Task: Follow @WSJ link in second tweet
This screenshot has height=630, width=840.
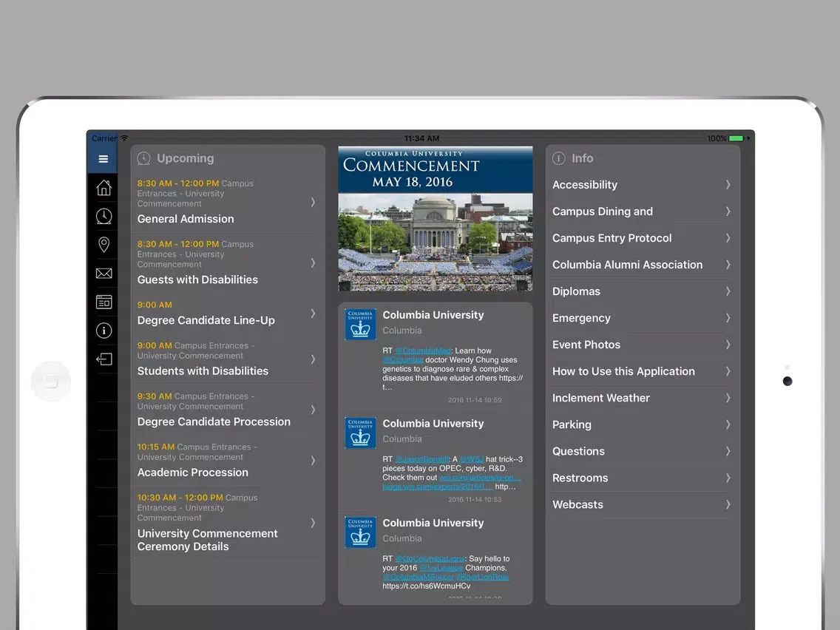Action: (x=472, y=460)
